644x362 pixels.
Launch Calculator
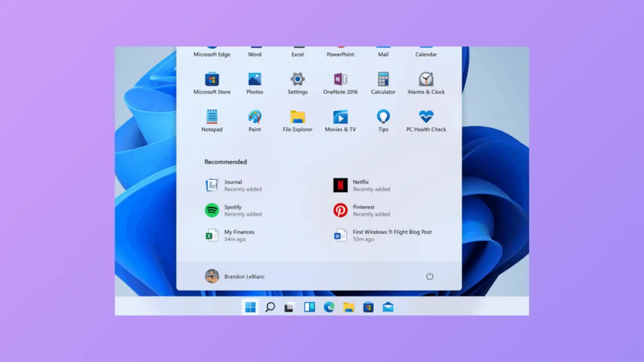(x=382, y=83)
